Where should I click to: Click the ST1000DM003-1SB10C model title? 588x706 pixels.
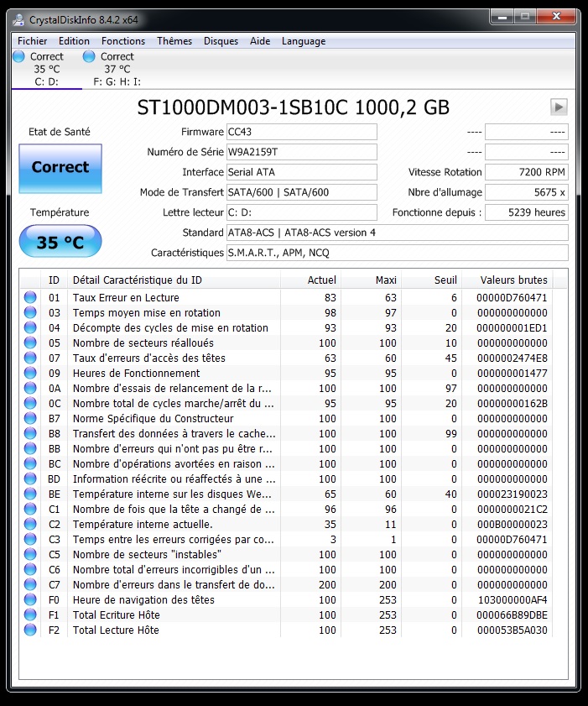[294, 107]
